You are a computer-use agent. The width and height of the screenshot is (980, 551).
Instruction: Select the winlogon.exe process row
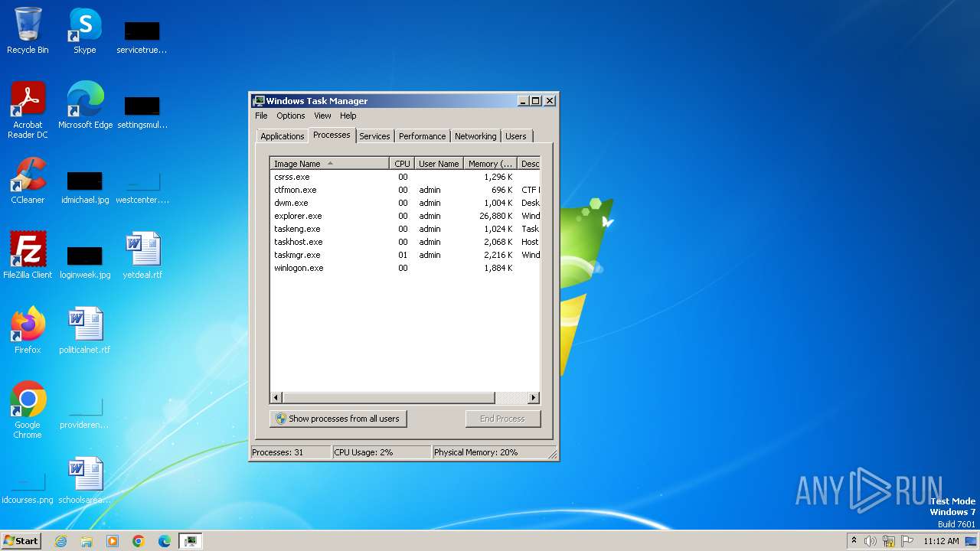click(x=405, y=268)
